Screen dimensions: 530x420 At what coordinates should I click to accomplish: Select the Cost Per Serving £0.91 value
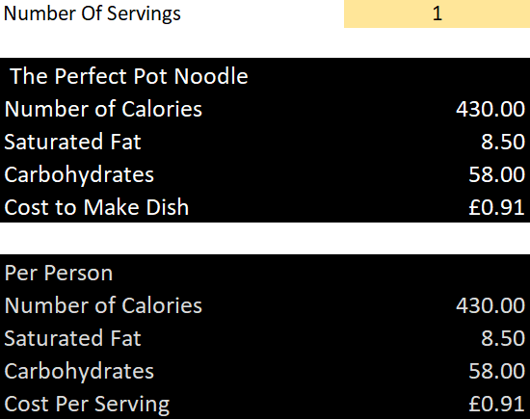(496, 405)
